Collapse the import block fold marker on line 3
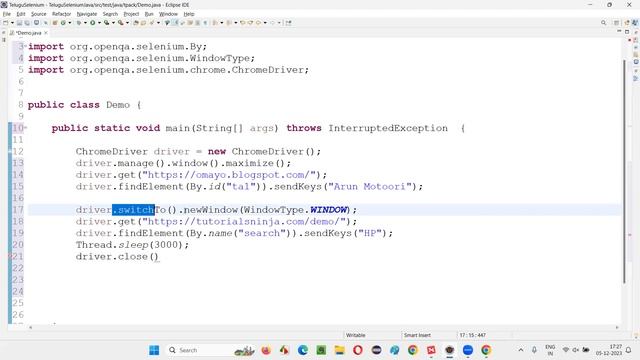This screenshot has height=360, width=640. click(25, 47)
